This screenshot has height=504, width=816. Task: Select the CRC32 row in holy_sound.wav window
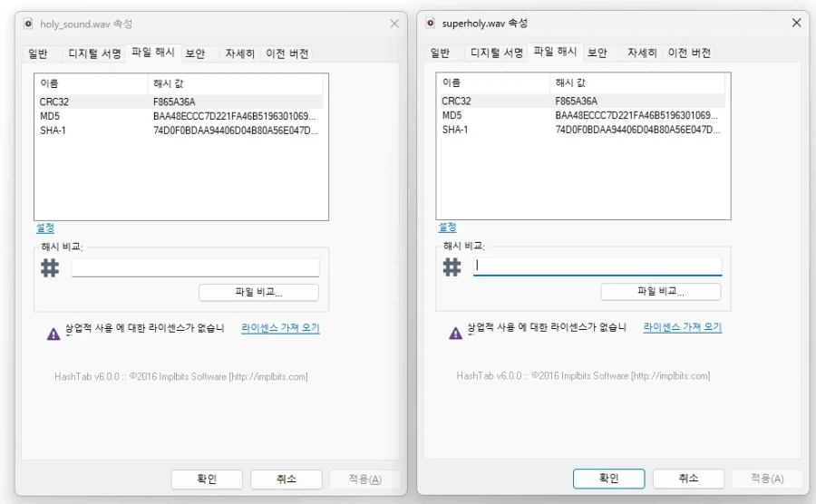coord(180,102)
